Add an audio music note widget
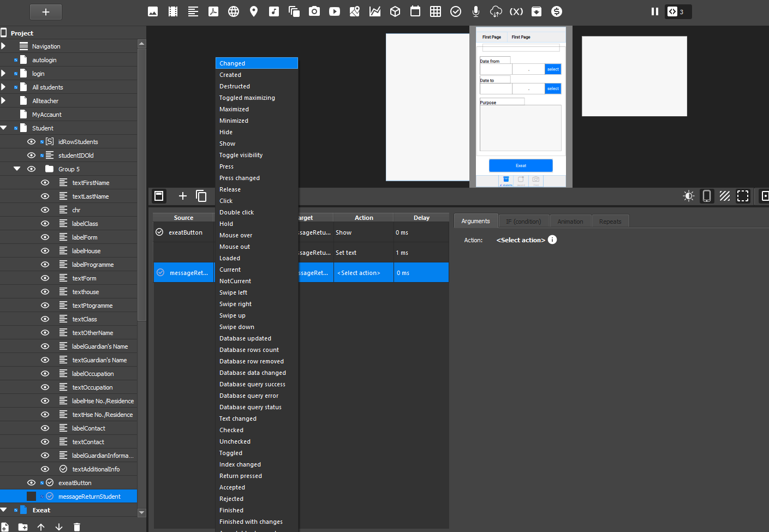The height and width of the screenshot is (532, 769). [x=274, y=11]
